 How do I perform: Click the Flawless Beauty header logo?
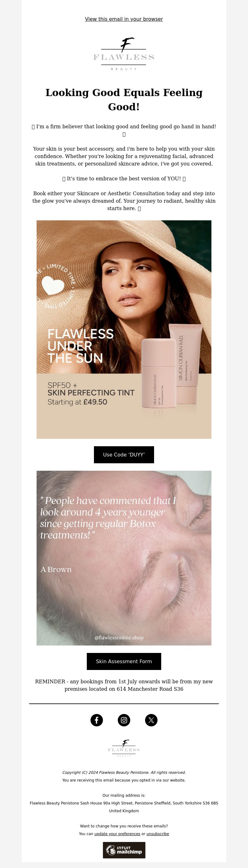(x=124, y=54)
